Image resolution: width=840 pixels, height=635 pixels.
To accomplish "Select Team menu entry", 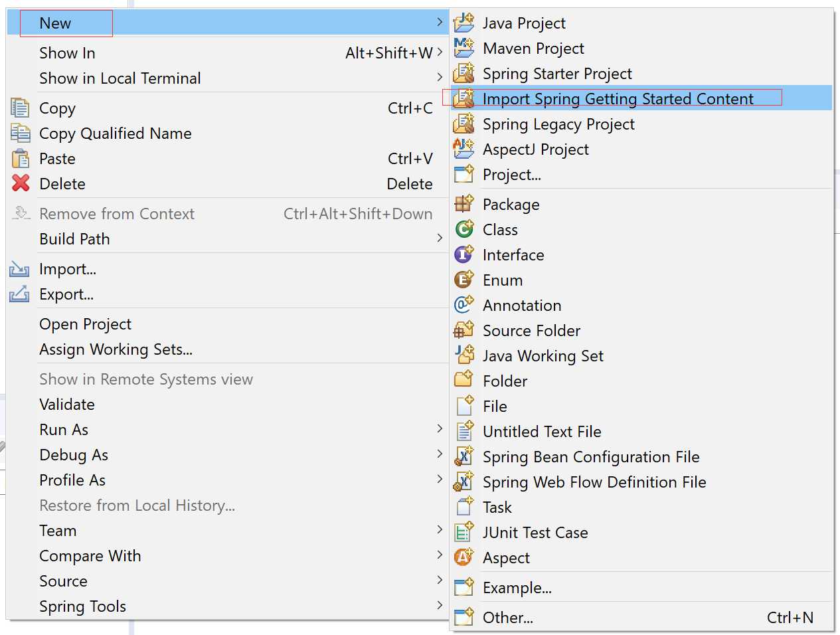I will (228, 531).
